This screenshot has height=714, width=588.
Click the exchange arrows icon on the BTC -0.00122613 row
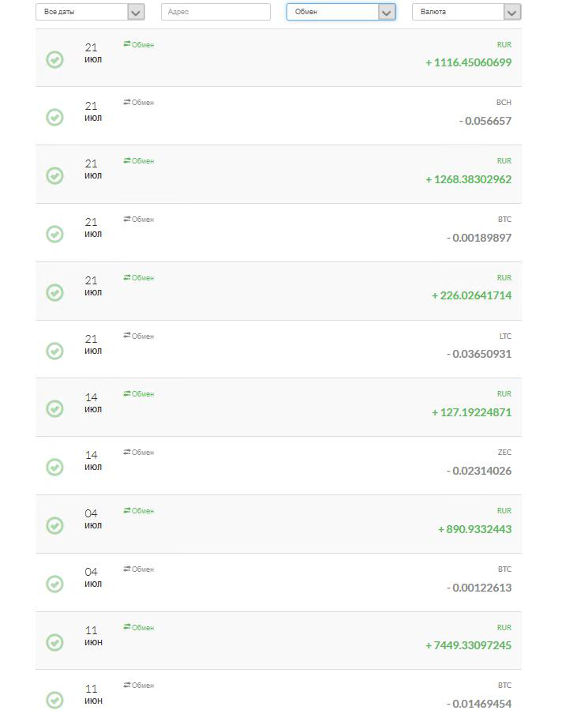pos(127,569)
